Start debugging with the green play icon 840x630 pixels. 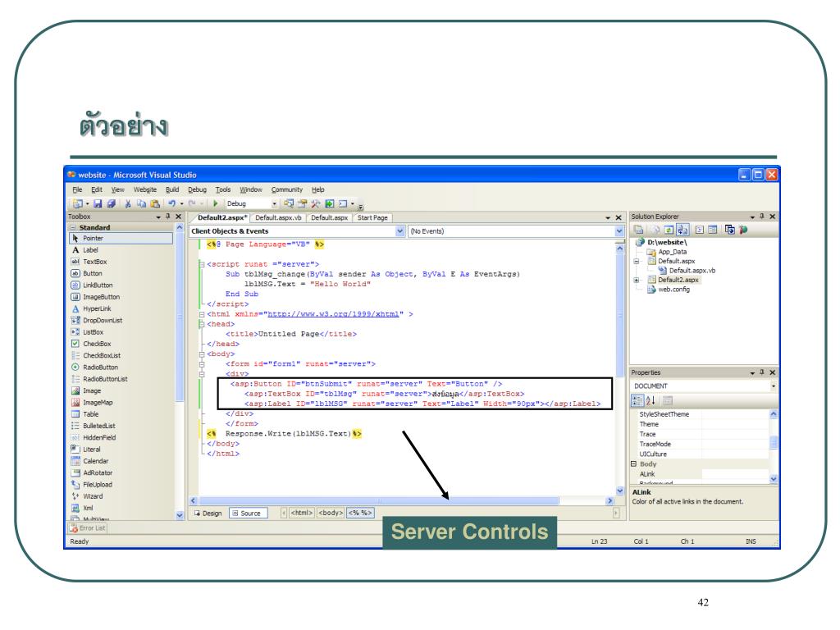tap(216, 203)
